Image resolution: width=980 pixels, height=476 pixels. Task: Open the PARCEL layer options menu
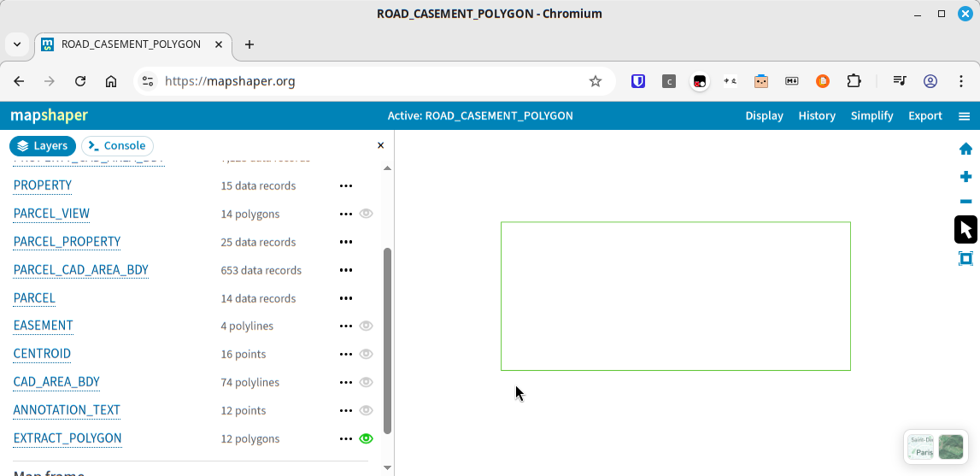click(x=346, y=298)
